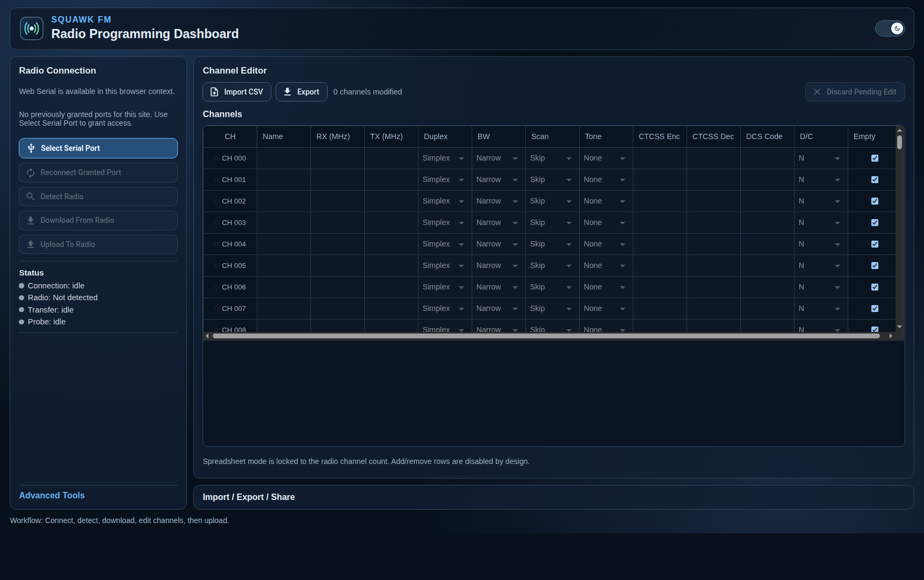
Task: Click the CTCSS Enc column header
Action: pyautogui.click(x=660, y=137)
